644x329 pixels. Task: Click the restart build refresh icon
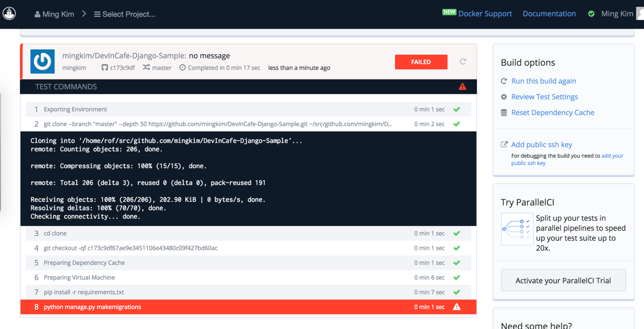(x=463, y=62)
